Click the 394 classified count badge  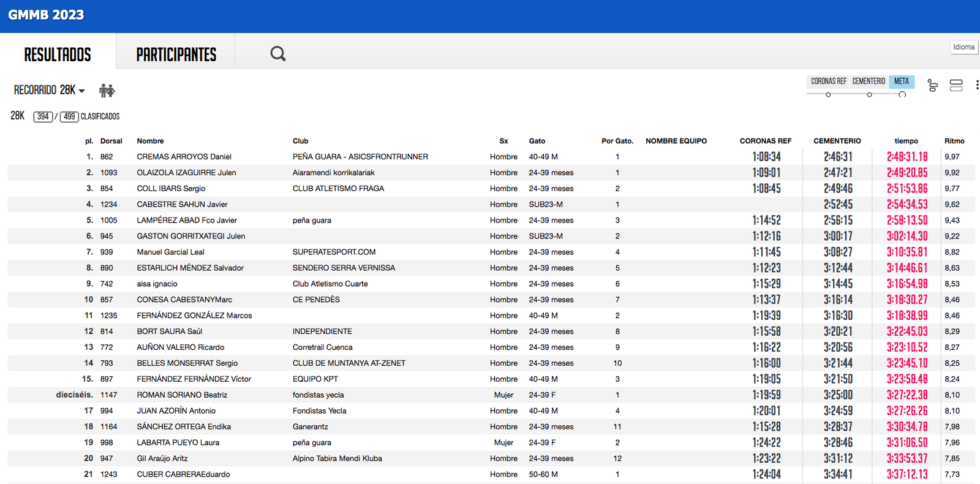[43, 116]
